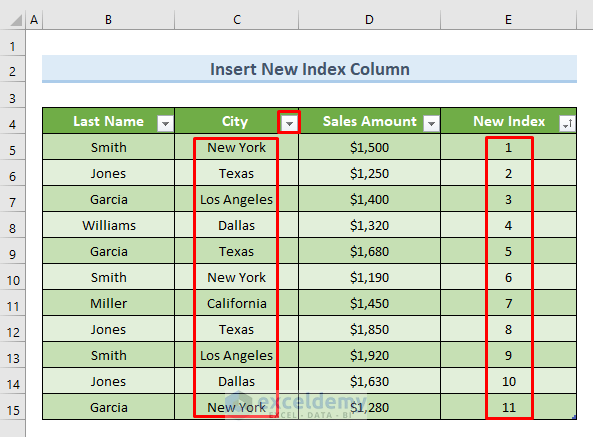Screen dimensions: 593x437
Task: Select cell Smith in row 5
Action: [109, 147]
